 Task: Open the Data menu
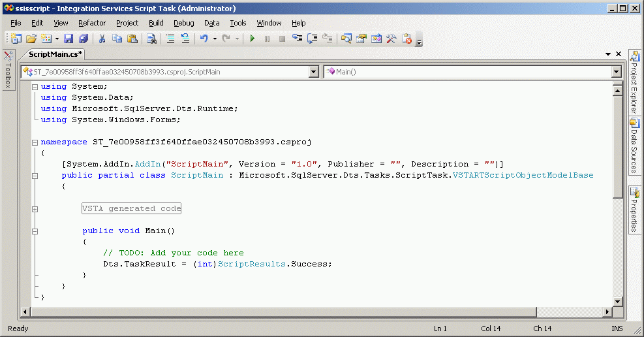point(211,23)
